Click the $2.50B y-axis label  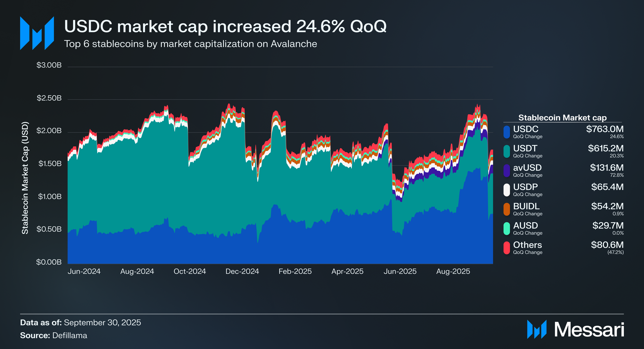point(49,98)
